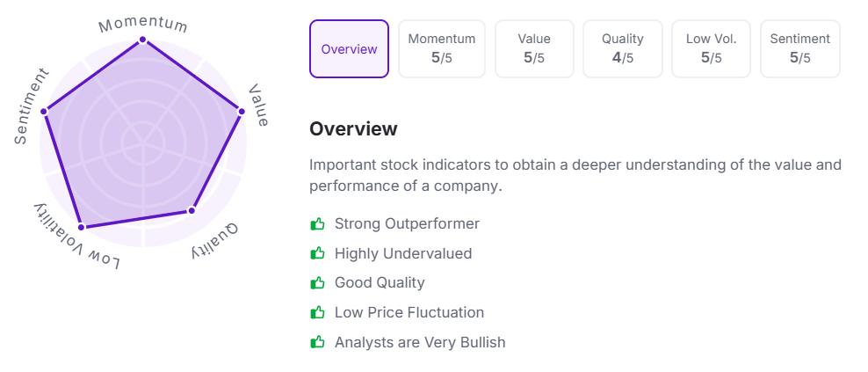Click thumbs-up icon beside Low Price Fluctuation
This screenshot has height=372, width=868.
(x=318, y=313)
